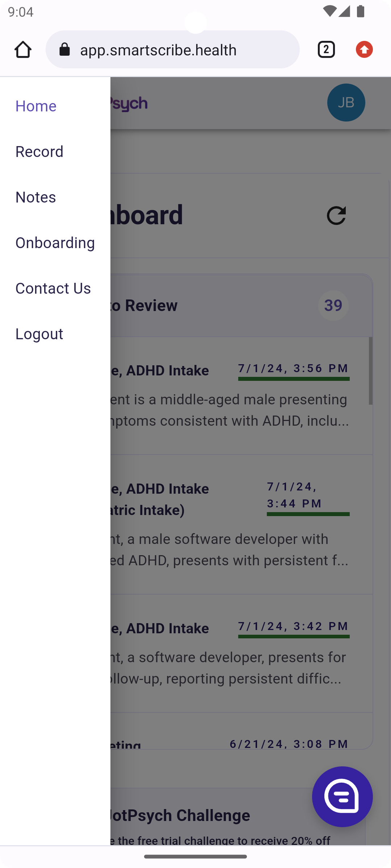This screenshot has height=868, width=391.
Task: Open the chat support bubble
Action: [x=342, y=796]
